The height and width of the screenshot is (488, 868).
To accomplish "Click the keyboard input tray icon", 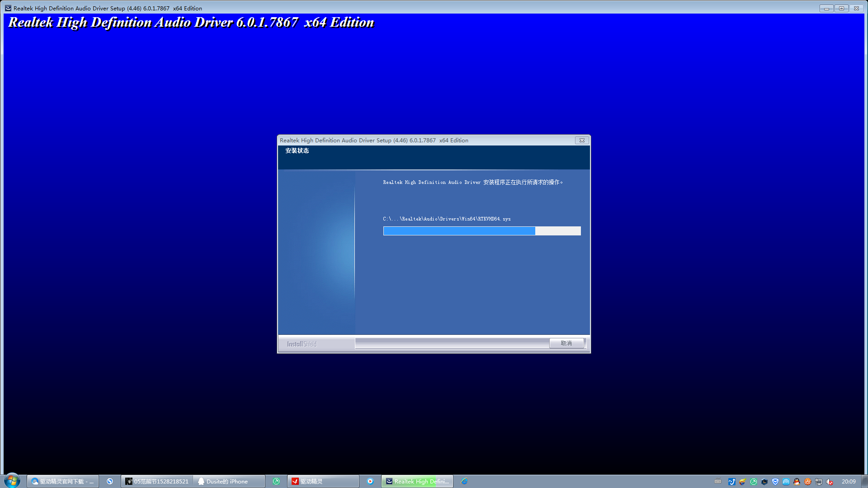I will point(718,482).
